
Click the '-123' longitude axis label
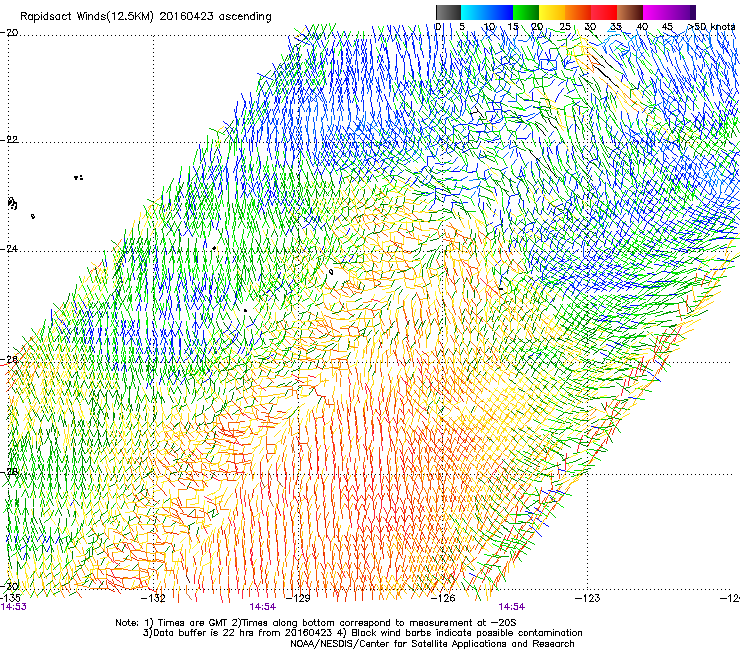tap(588, 598)
